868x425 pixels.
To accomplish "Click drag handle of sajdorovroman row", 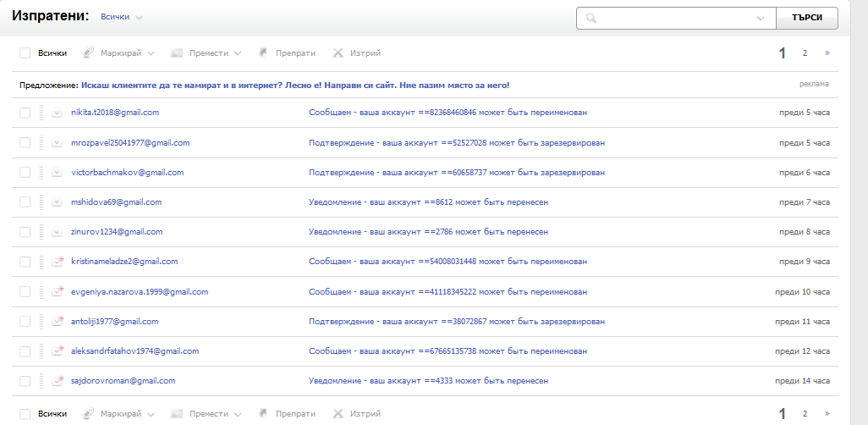I will point(41,381).
